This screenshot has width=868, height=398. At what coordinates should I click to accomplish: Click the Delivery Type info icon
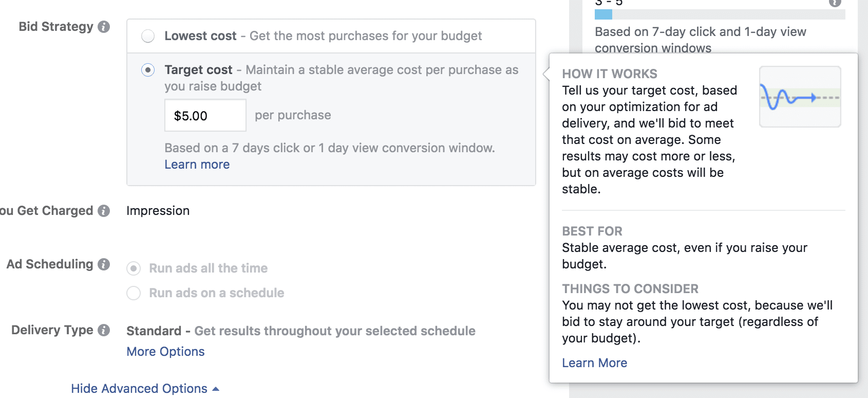104,330
